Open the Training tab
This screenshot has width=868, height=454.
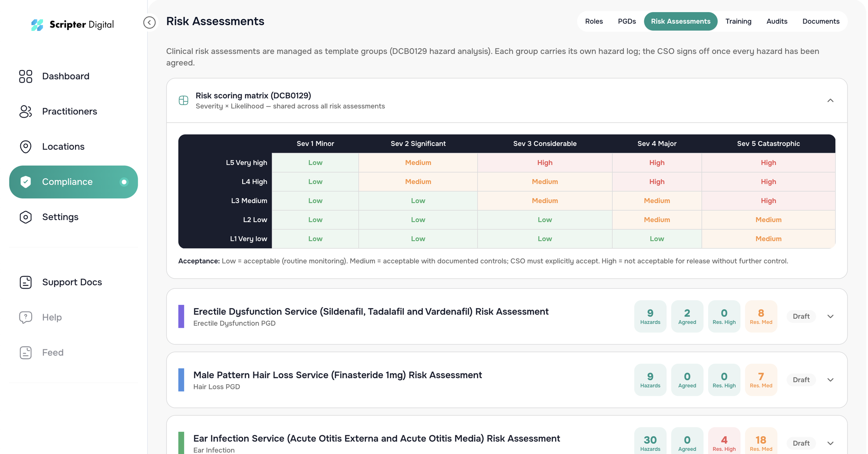[738, 21]
